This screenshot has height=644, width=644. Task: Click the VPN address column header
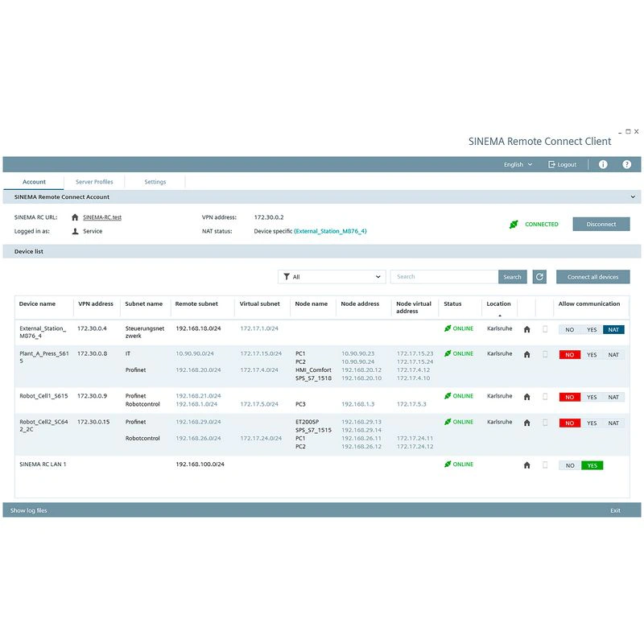(x=96, y=304)
